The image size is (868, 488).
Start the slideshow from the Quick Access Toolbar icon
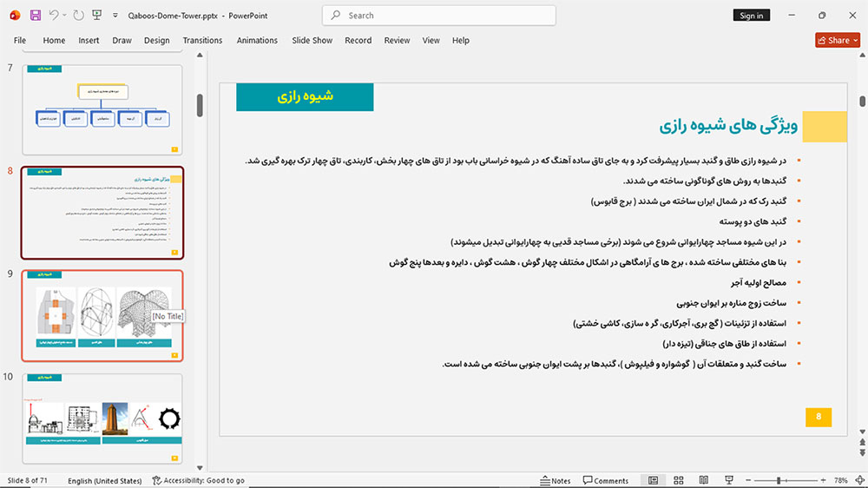(x=97, y=16)
